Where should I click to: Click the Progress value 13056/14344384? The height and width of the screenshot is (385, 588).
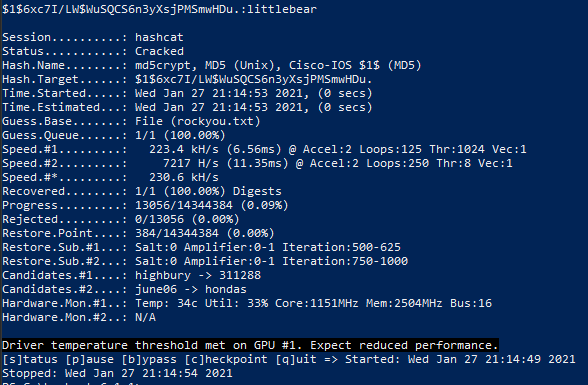184,205
